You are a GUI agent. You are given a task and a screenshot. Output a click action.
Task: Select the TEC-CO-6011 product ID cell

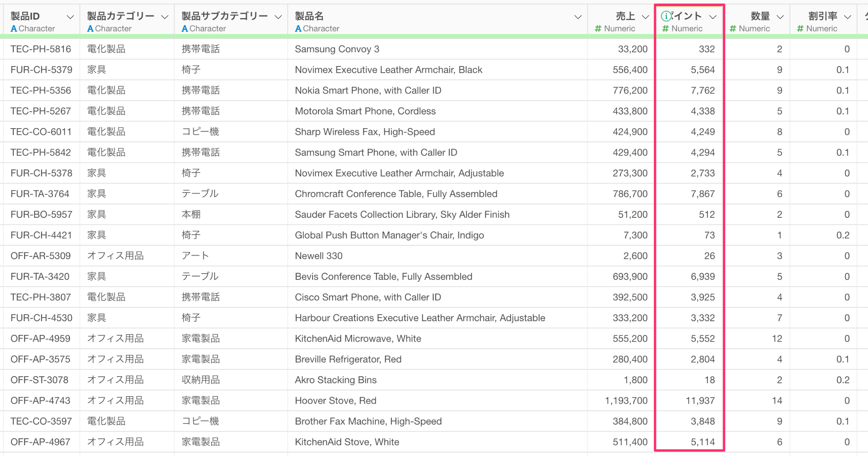click(41, 132)
